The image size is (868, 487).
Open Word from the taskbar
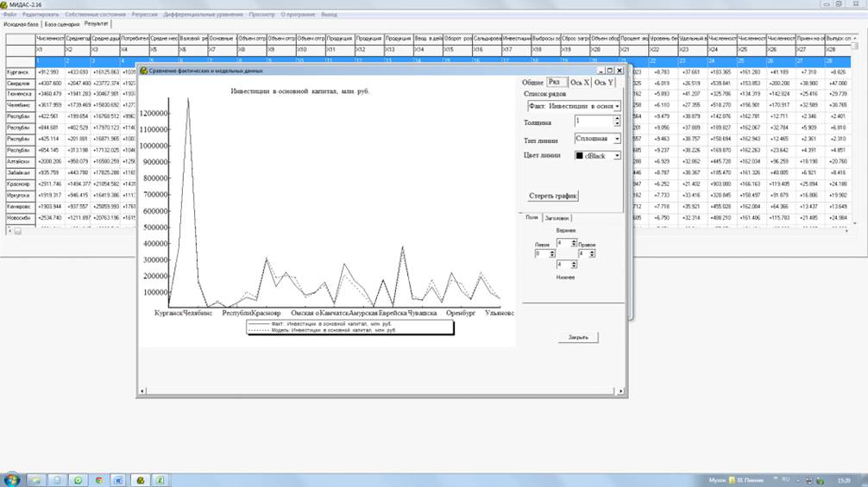click(x=119, y=479)
